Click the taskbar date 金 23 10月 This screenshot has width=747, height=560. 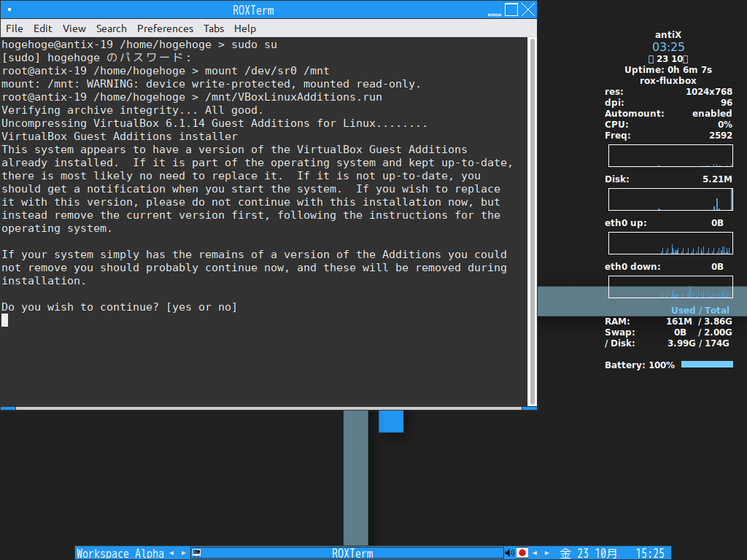tap(589, 553)
